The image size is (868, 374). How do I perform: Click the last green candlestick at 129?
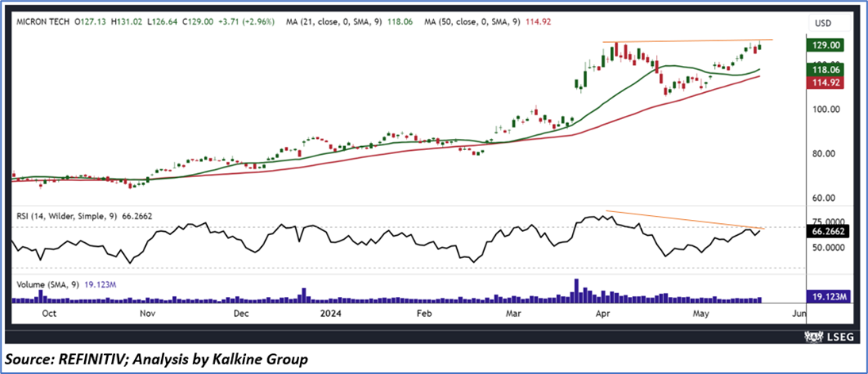click(x=759, y=46)
